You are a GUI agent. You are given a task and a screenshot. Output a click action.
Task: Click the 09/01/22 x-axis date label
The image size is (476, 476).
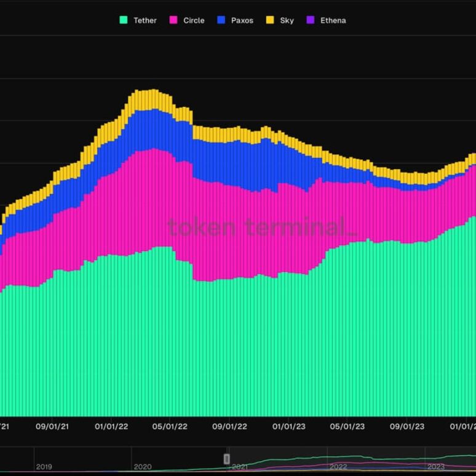tap(229, 426)
